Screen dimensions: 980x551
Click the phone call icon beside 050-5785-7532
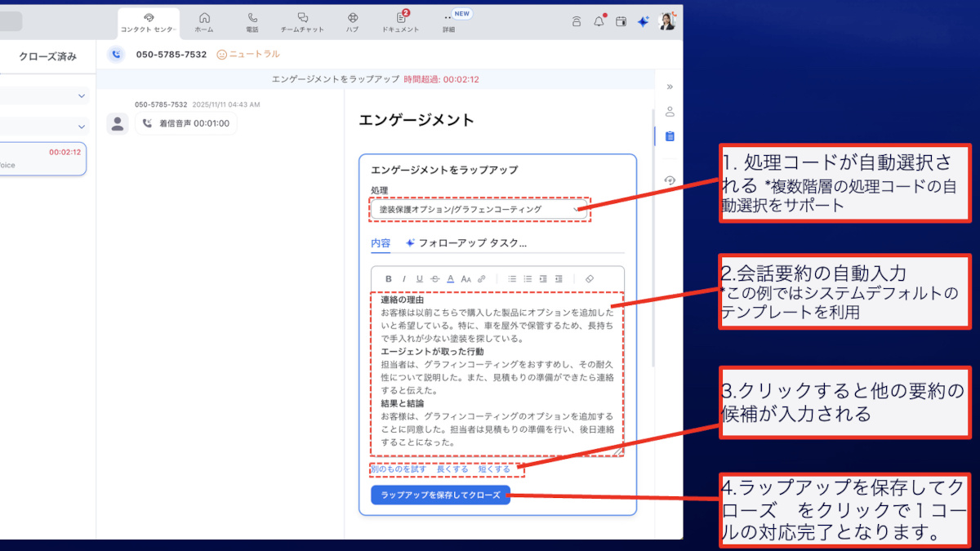tap(116, 54)
